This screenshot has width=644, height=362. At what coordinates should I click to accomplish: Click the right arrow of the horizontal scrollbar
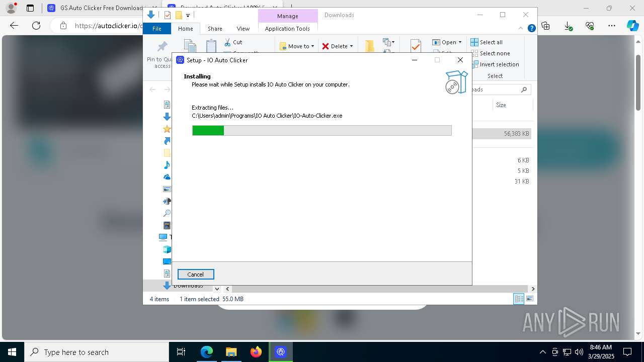coord(533,289)
